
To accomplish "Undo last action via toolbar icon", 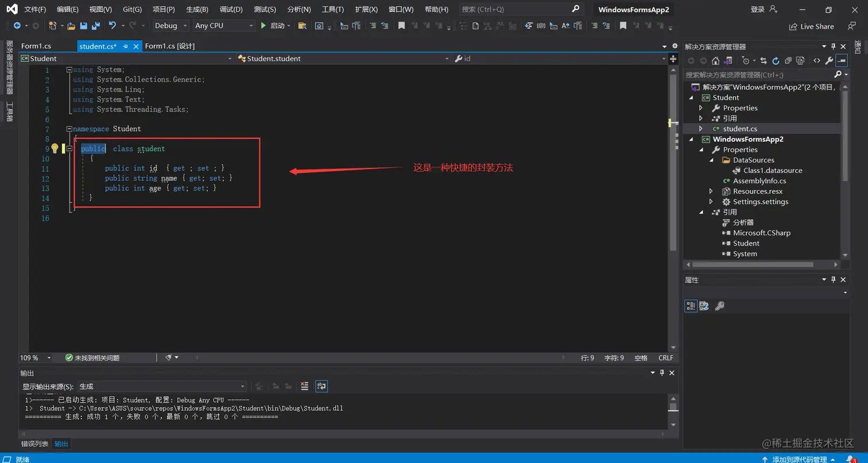I will point(113,25).
